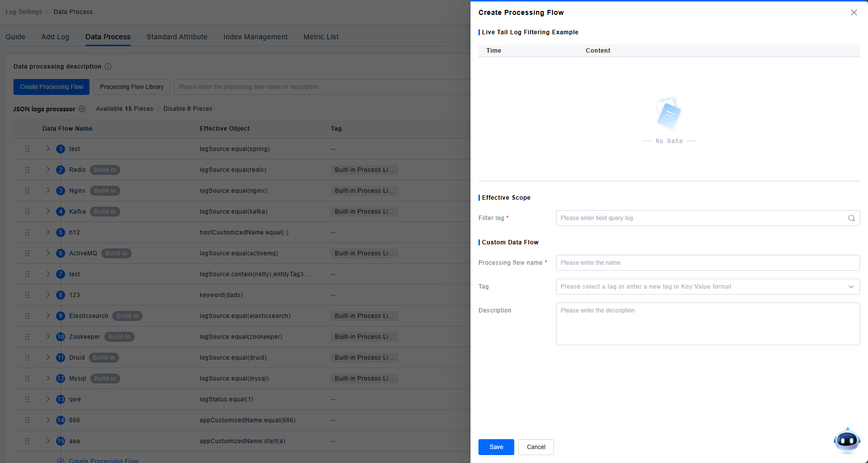Viewport: 868px width, 463px height.
Task: Click the Cancel button
Action: tap(536, 447)
